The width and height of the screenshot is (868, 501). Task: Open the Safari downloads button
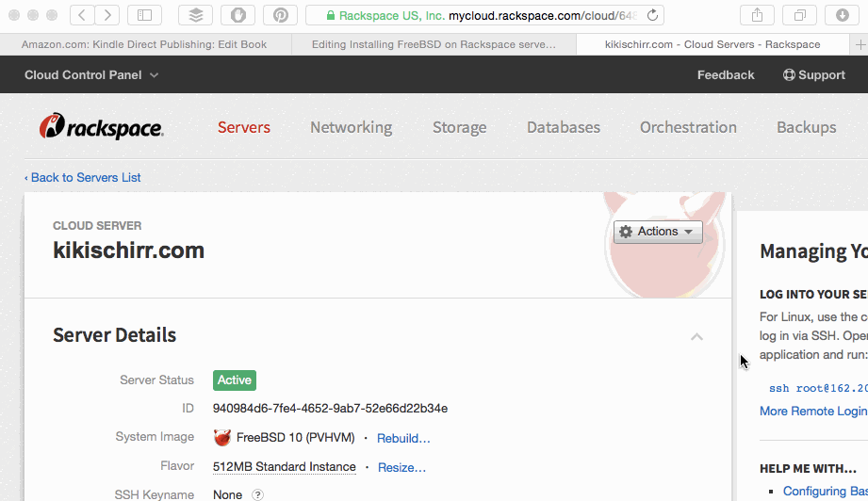(x=842, y=15)
